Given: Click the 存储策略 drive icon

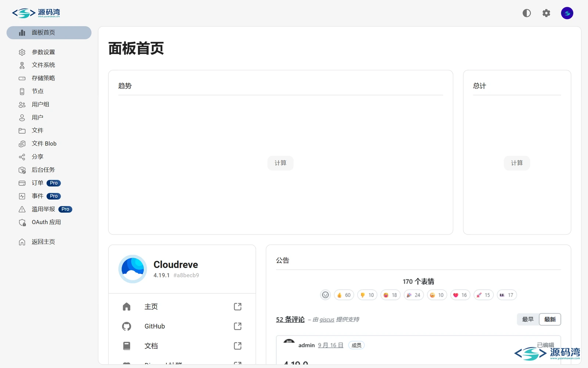Looking at the screenshot, I should tap(22, 78).
